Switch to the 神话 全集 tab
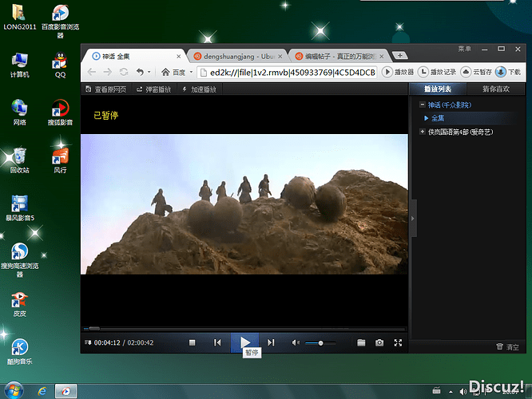 (x=134, y=57)
